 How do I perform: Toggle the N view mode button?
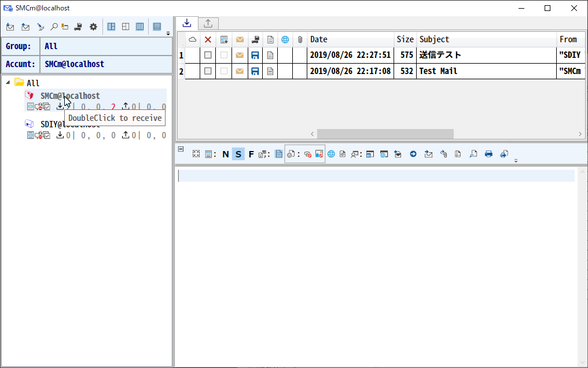click(225, 154)
